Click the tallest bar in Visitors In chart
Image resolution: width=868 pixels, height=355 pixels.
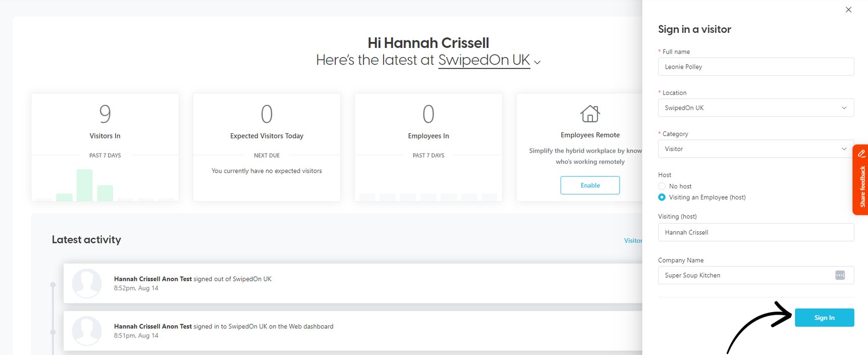point(84,185)
